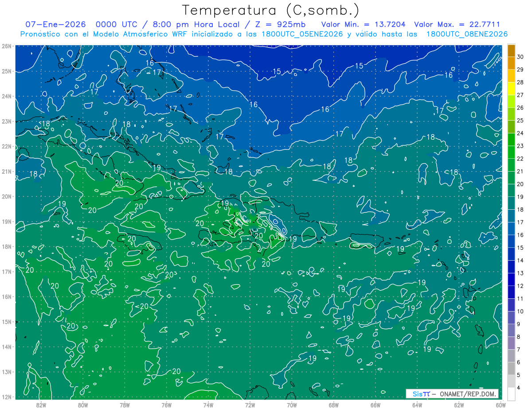The width and height of the screenshot is (532, 411).
Task: Click the '80W' longitude axis label
Action: tap(83, 405)
